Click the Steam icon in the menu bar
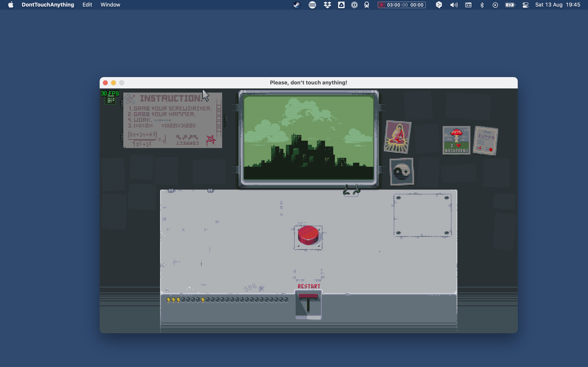The image size is (588, 367). (297, 5)
